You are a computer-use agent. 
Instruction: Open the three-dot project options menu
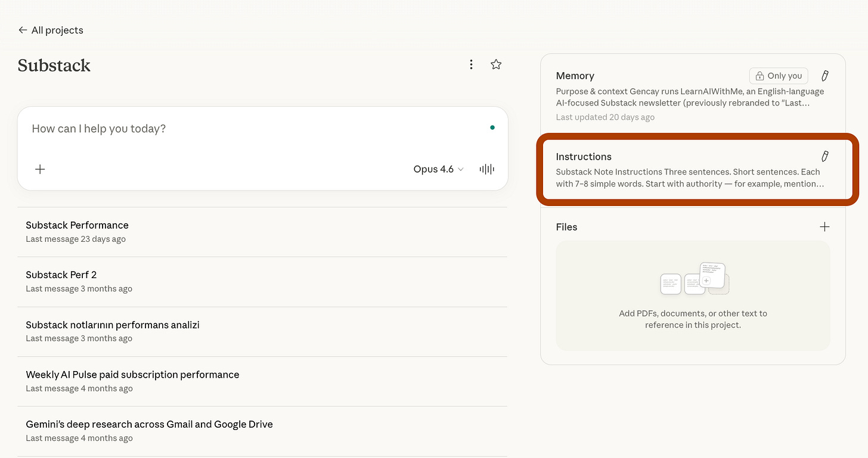tap(471, 64)
